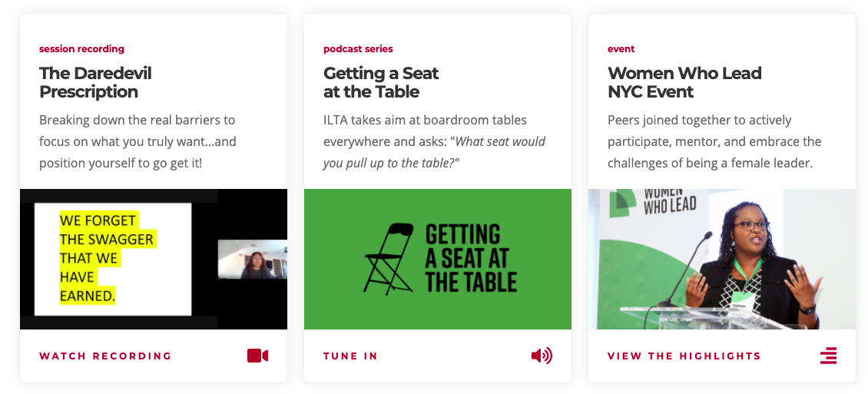Click the webcam presenter inset video
The width and height of the screenshot is (868, 394).
coord(252,260)
